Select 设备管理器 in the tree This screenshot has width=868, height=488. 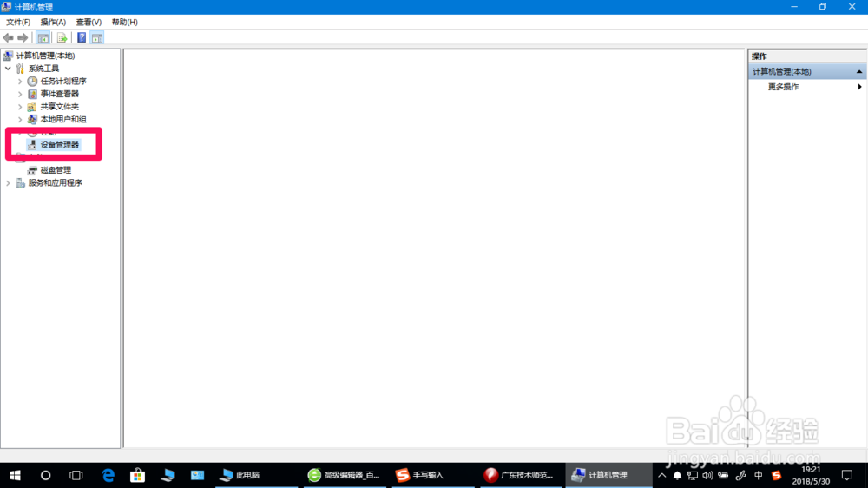click(59, 144)
